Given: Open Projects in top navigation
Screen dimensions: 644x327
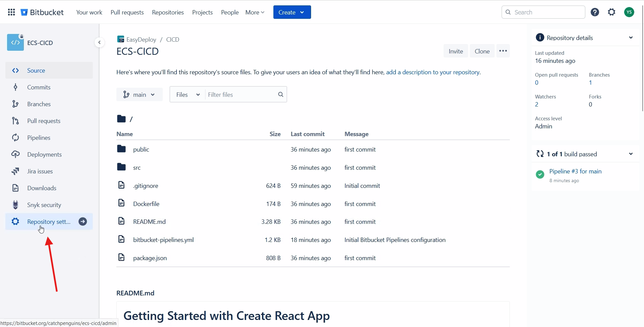Looking at the screenshot, I should 202,12.
